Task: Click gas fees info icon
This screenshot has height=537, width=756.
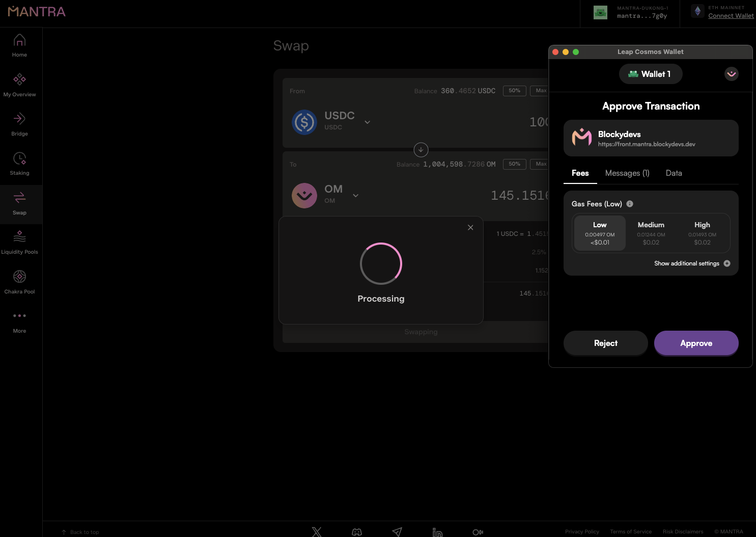Action: [x=630, y=204]
